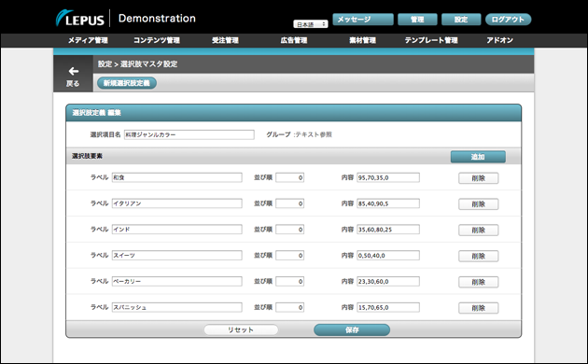The image size is (588, 364).
Task: Delete the イタリアン row with 削除
Action: click(x=479, y=204)
